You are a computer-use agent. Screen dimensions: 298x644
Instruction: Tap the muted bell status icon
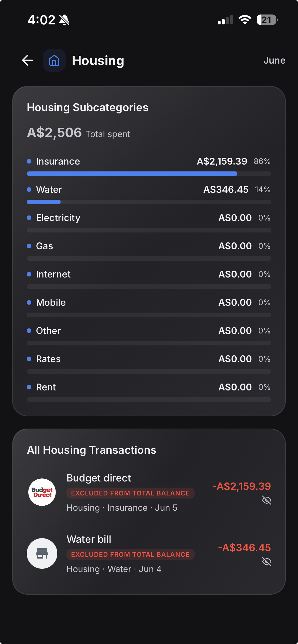(64, 20)
